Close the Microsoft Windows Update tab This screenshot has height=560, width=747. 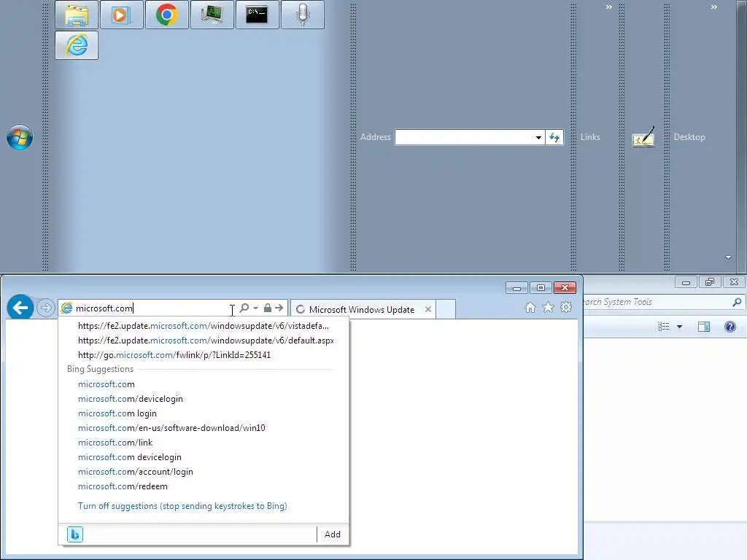[x=428, y=309]
